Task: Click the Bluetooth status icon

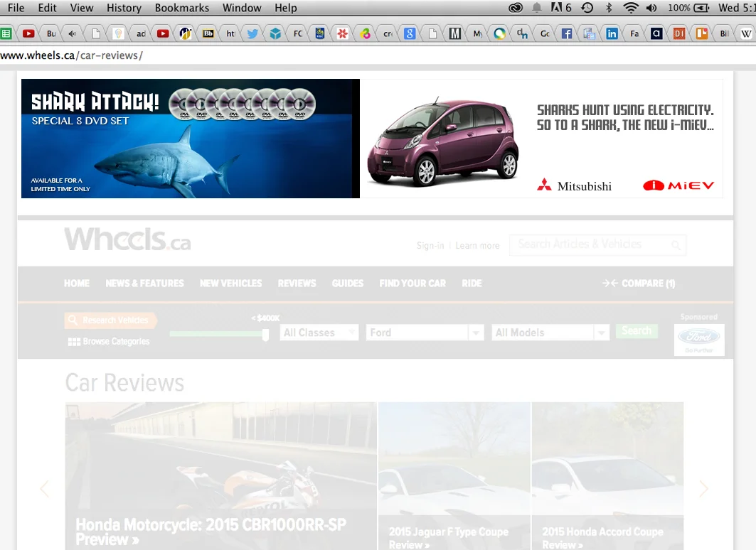Action: point(609,8)
